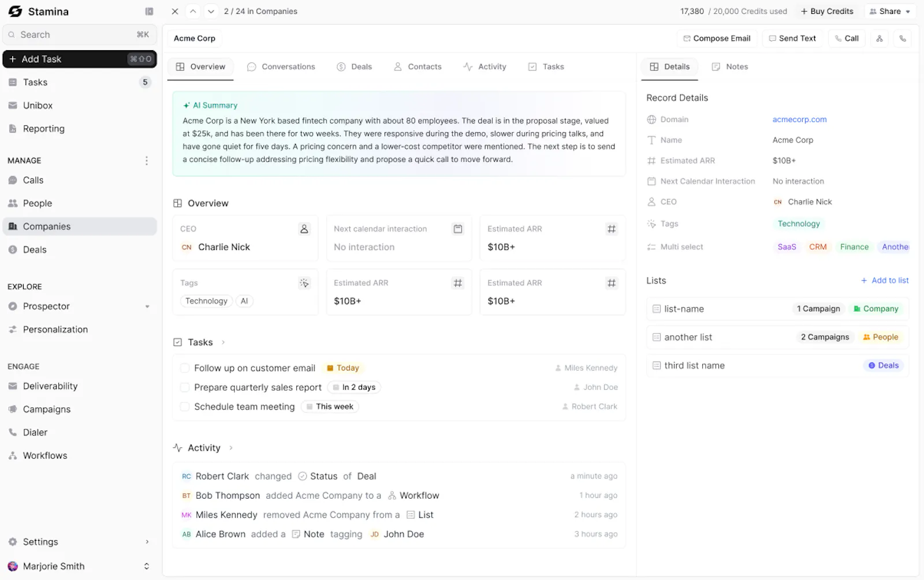Switch to the Activity tab
This screenshot has height=580, width=924.
coord(485,67)
